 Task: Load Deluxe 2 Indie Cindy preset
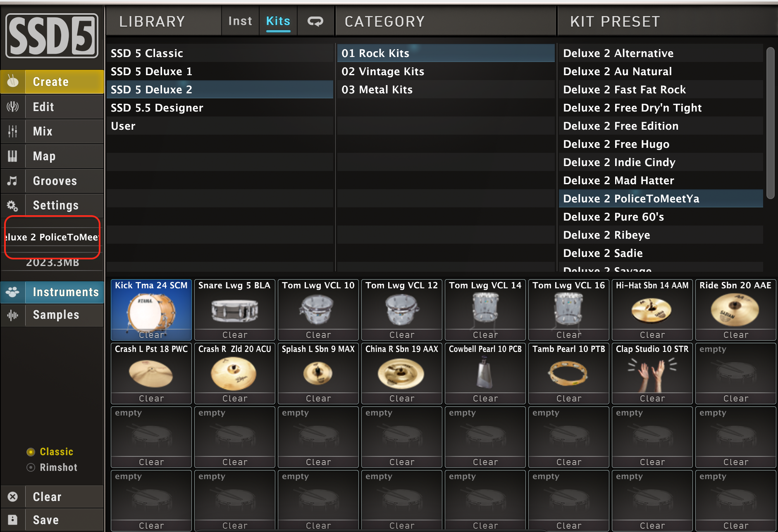pyautogui.click(x=661, y=162)
